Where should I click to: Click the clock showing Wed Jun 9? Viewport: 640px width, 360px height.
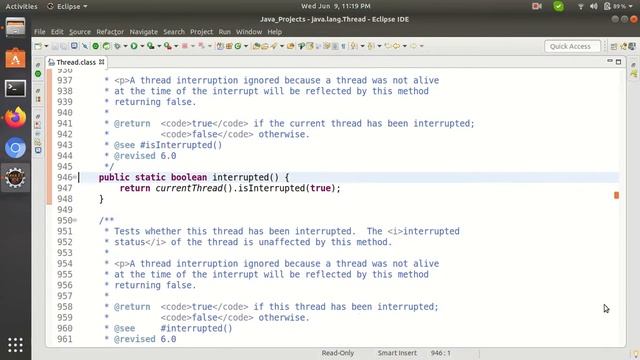pyautogui.click(x=336, y=6)
